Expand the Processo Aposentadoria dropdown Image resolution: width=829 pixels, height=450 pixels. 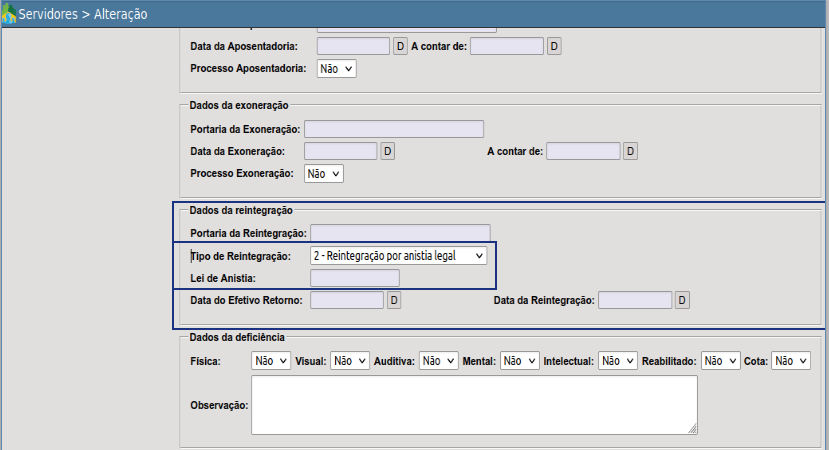[337, 69]
